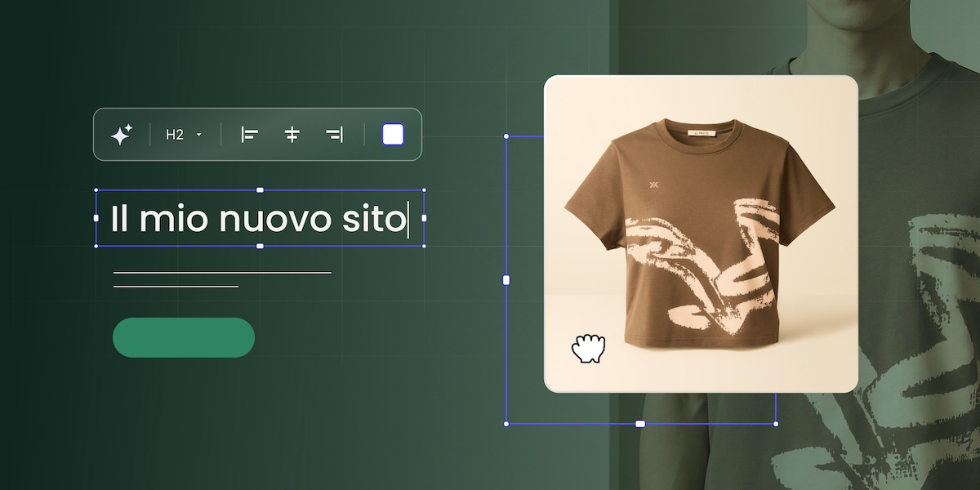Open the white text color swatch
The height and width of the screenshot is (490, 980).
click(x=392, y=133)
